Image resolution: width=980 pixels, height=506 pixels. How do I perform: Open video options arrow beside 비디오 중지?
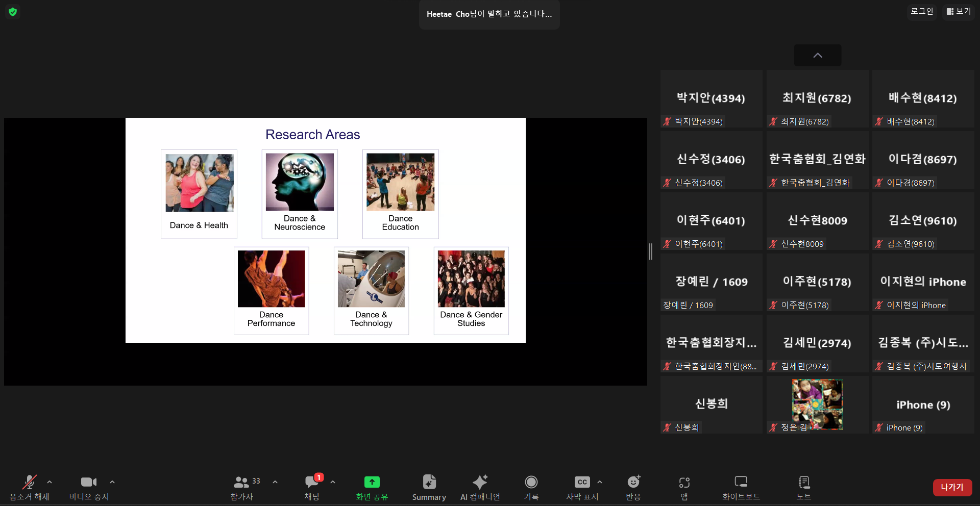112,482
